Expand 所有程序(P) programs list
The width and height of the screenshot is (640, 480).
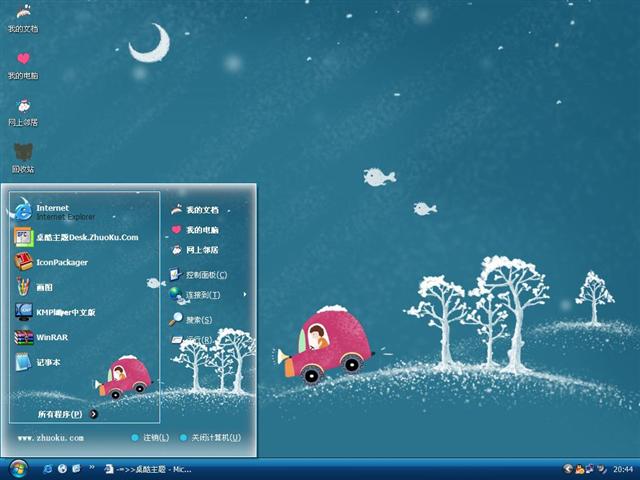(x=66, y=414)
